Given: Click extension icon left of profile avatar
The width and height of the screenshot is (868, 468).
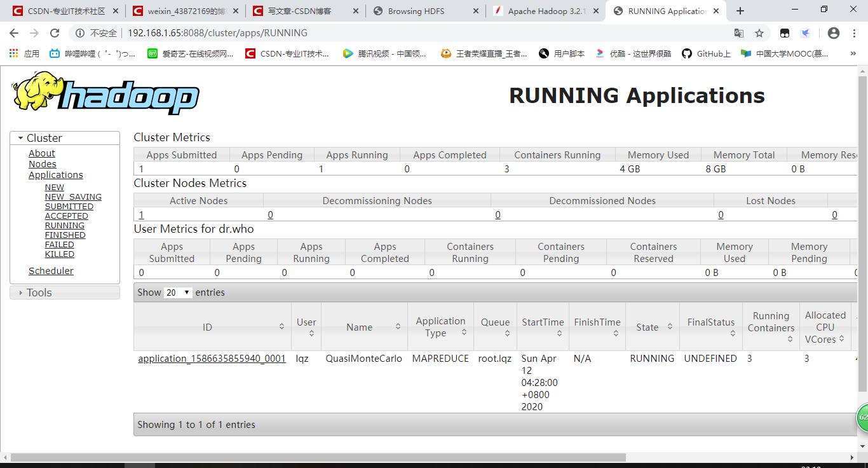Looking at the screenshot, I should (805, 33).
